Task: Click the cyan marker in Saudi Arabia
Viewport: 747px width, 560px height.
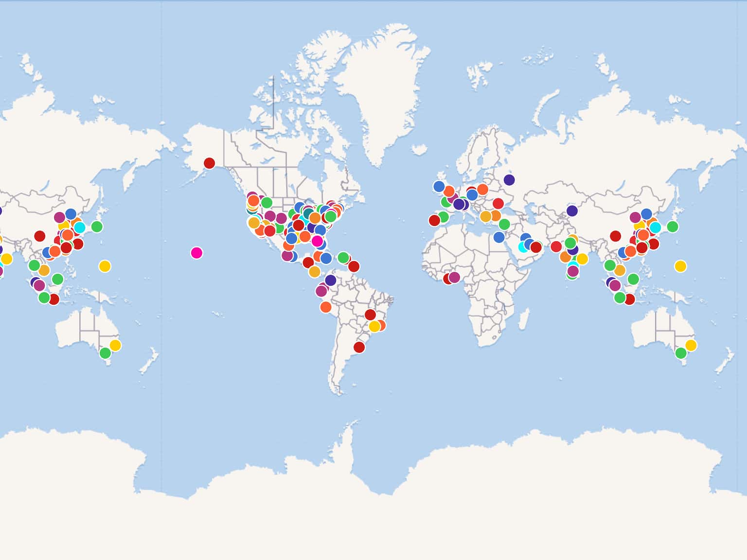Action: click(x=523, y=247)
